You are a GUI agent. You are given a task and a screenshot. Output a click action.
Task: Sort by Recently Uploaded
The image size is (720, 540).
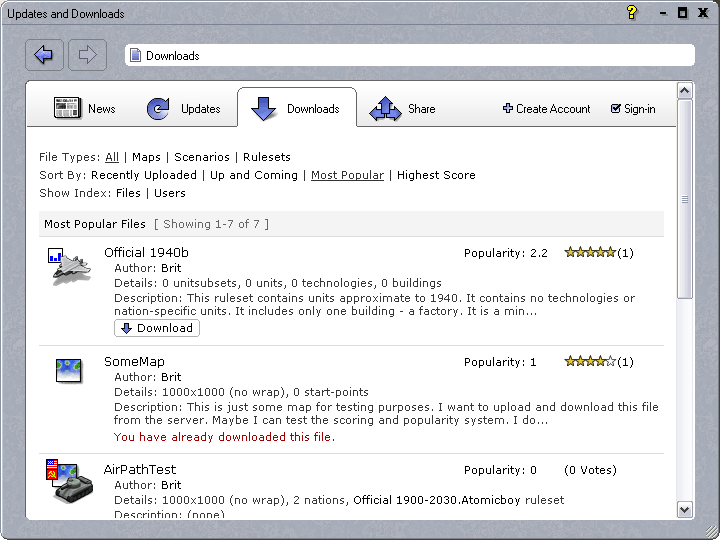[x=143, y=175]
